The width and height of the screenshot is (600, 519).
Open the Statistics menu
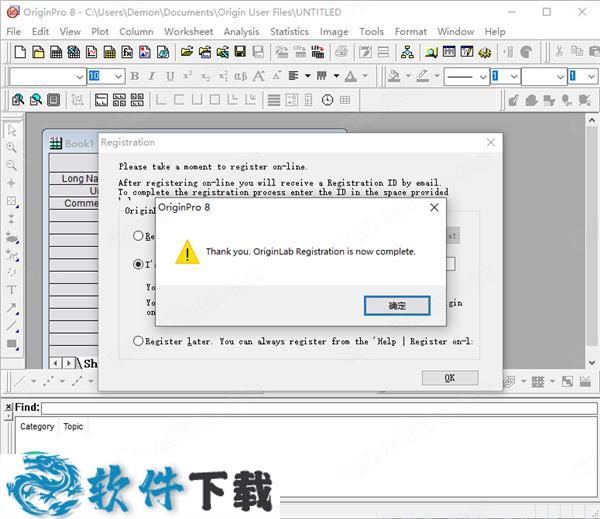289,31
